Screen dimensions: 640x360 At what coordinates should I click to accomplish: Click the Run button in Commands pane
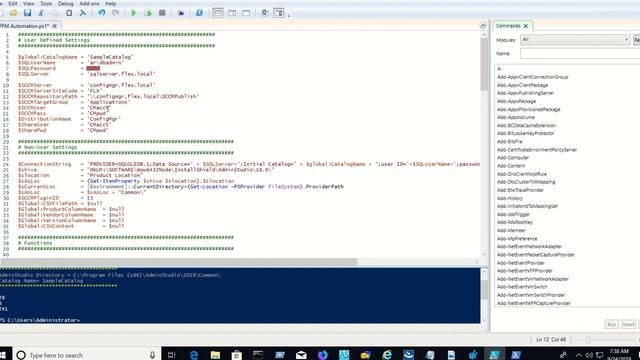[x=611, y=324]
